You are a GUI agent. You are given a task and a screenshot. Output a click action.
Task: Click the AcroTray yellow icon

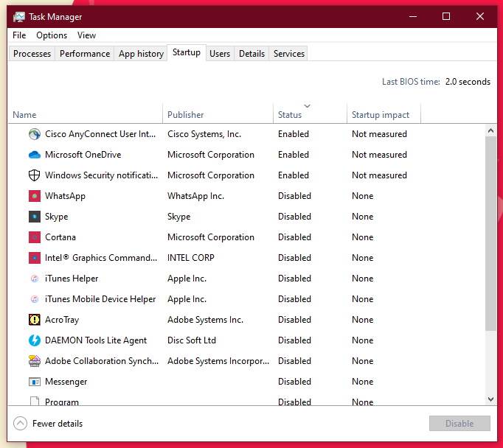coord(34,320)
